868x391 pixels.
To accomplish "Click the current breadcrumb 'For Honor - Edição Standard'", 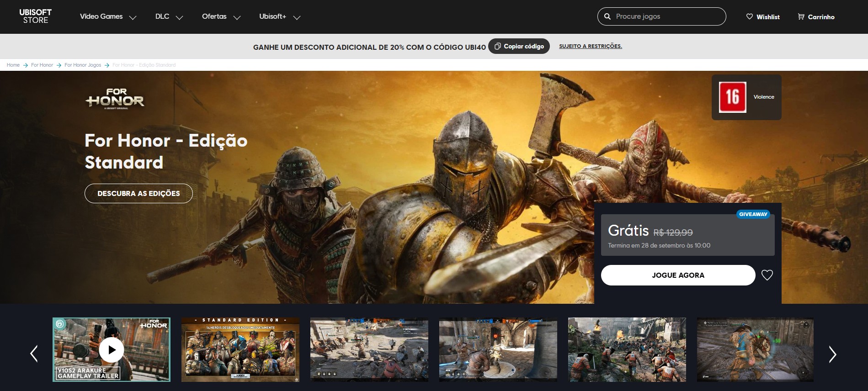I will [144, 65].
